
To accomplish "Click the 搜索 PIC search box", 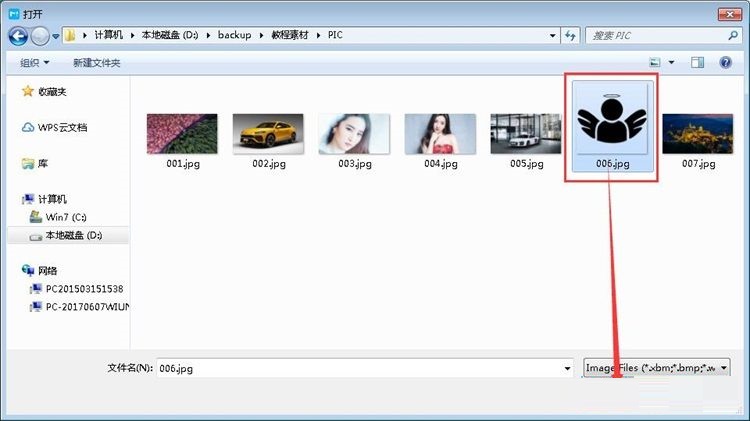I will tap(653, 36).
